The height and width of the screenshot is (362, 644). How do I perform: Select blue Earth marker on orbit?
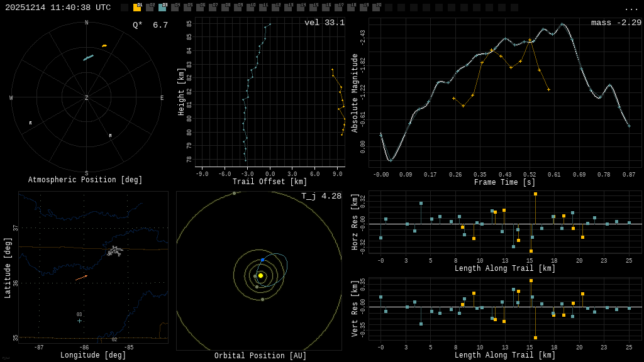(x=262, y=260)
